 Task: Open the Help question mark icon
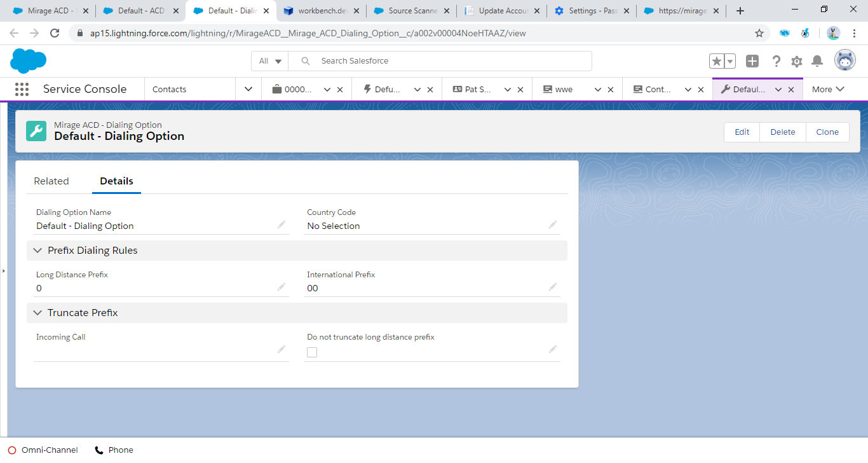[x=776, y=61]
